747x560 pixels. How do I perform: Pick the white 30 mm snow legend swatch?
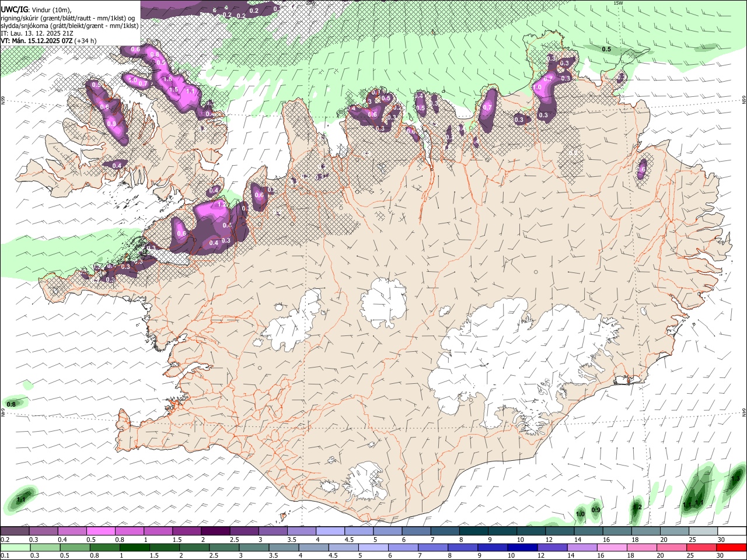click(x=732, y=531)
